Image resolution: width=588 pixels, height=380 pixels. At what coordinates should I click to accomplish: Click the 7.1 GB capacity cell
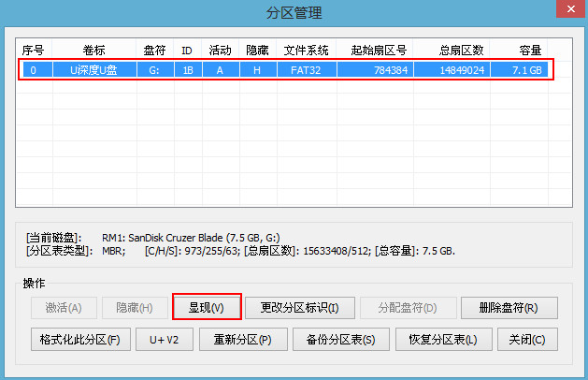click(519, 70)
